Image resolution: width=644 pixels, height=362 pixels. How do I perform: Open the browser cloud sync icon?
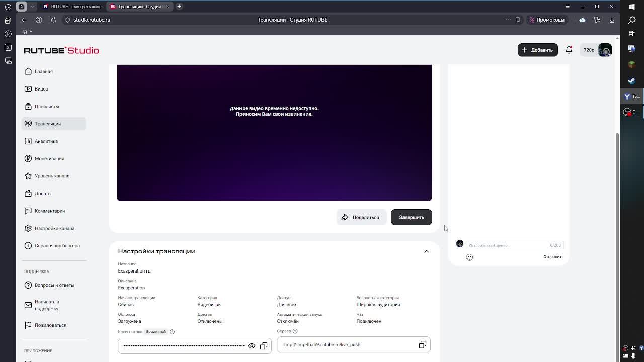582,20
